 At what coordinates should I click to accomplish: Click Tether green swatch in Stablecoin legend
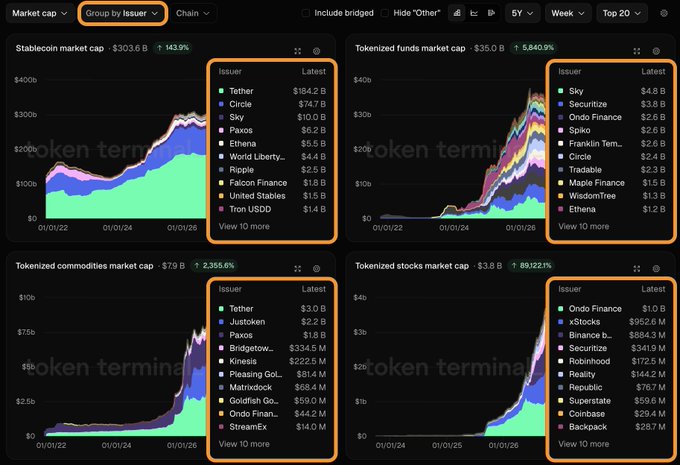click(221, 91)
